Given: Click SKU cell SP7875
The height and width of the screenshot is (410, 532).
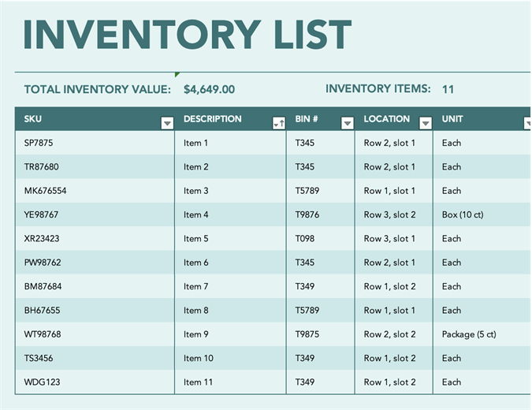Looking at the screenshot, I should [39, 143].
